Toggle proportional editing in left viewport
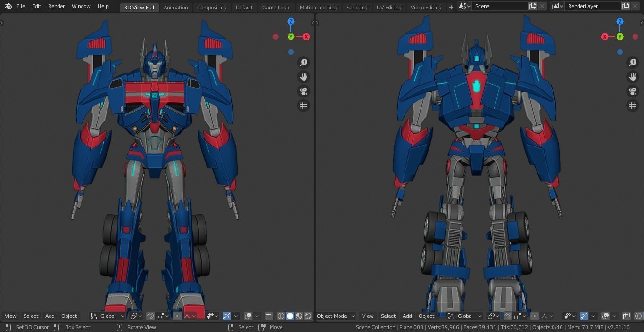644x332 pixels. tap(177, 316)
